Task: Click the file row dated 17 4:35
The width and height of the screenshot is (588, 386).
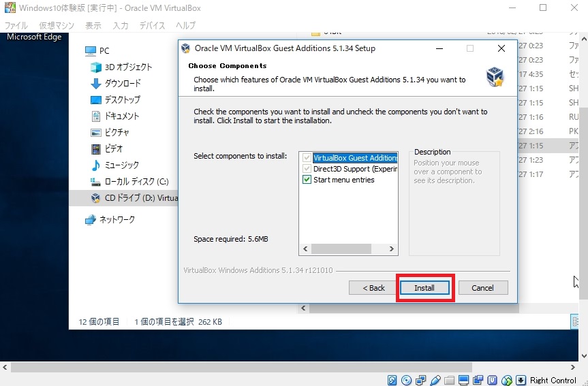Action: [548, 74]
